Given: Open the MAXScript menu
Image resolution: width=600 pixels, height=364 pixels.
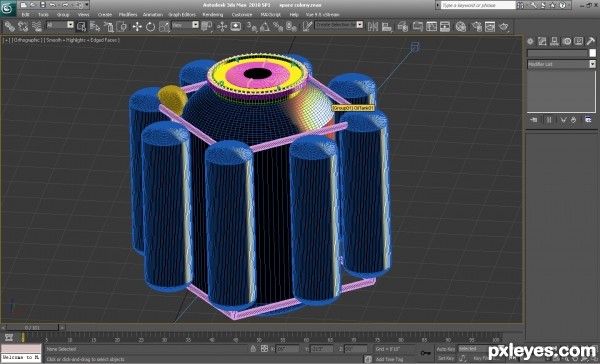Looking at the screenshot, I should pyautogui.click(x=271, y=15).
